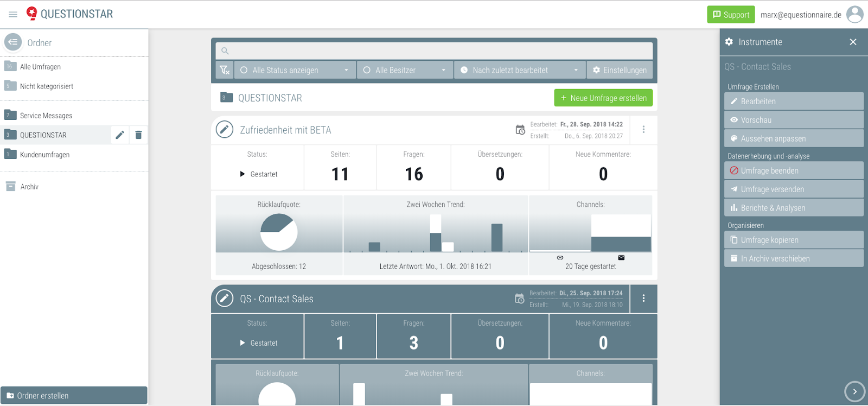This screenshot has height=406, width=868.
Task: Click Bearbeiten in Instrumente panel
Action: click(x=794, y=101)
